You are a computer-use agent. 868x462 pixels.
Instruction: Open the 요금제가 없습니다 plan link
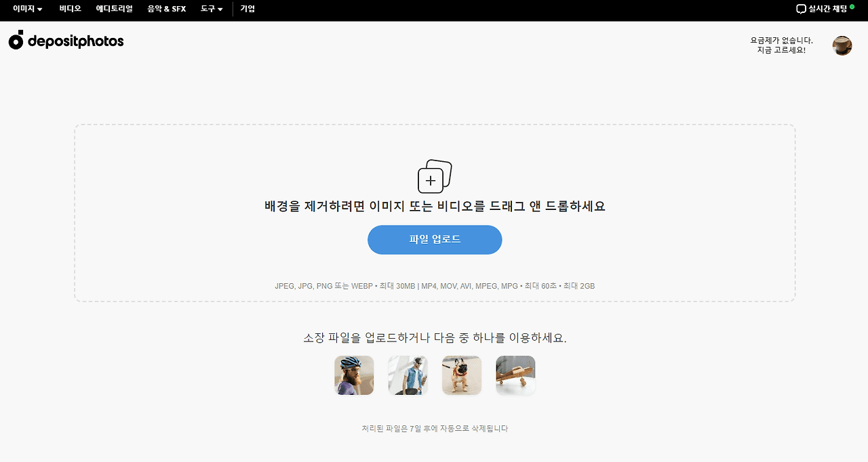(x=781, y=45)
